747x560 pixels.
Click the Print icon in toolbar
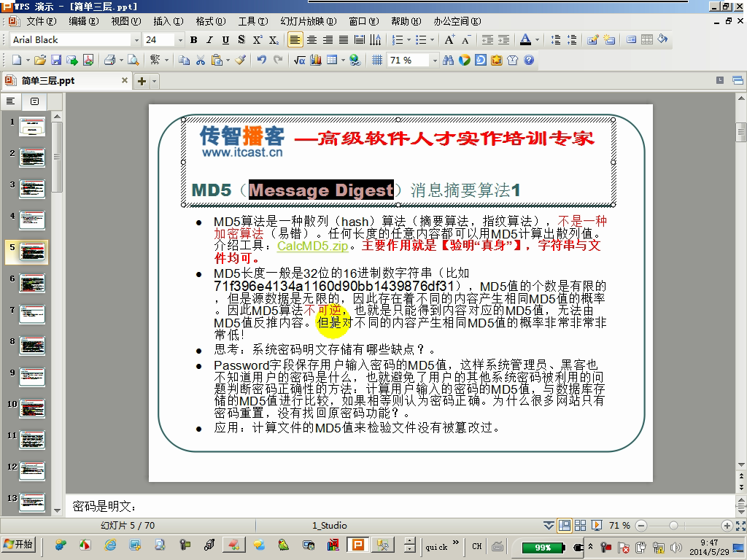(x=110, y=60)
